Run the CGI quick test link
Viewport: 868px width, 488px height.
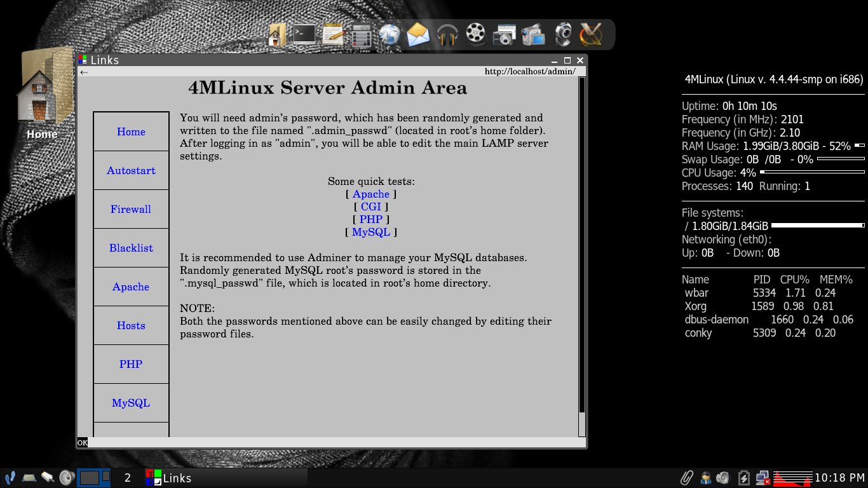pyautogui.click(x=371, y=207)
